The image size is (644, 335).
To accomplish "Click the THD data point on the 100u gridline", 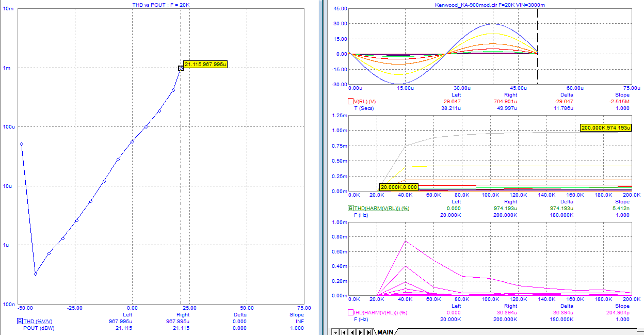I will tap(146, 126).
